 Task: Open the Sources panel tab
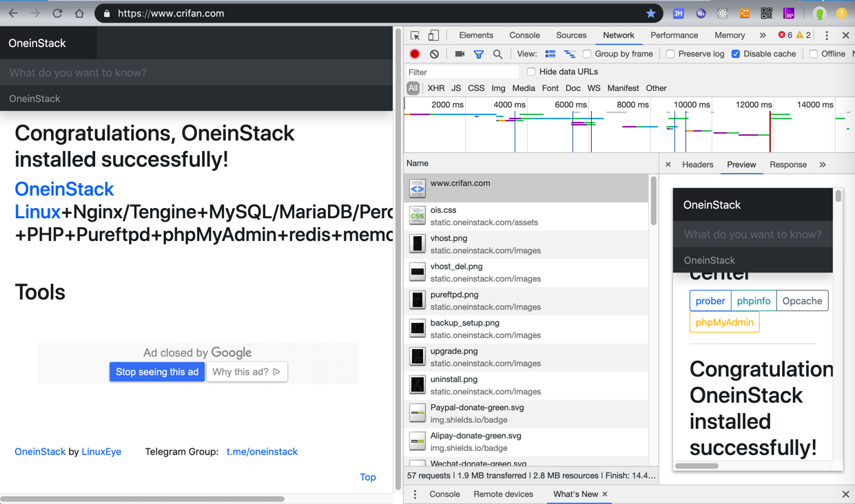click(571, 35)
